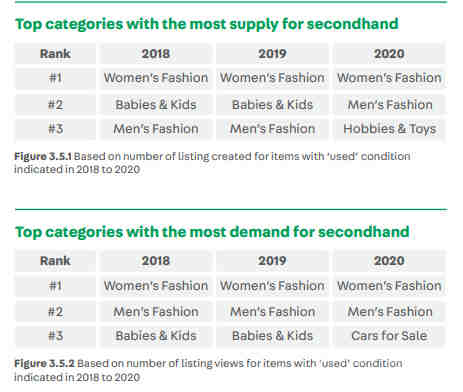Click Figure 3.5.1 caption text
The height and width of the screenshot is (392, 463).
(212, 163)
